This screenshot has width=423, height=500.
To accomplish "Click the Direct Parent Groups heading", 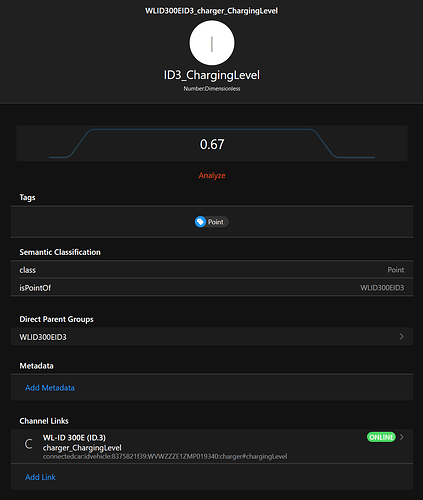I will pyautogui.click(x=56, y=319).
